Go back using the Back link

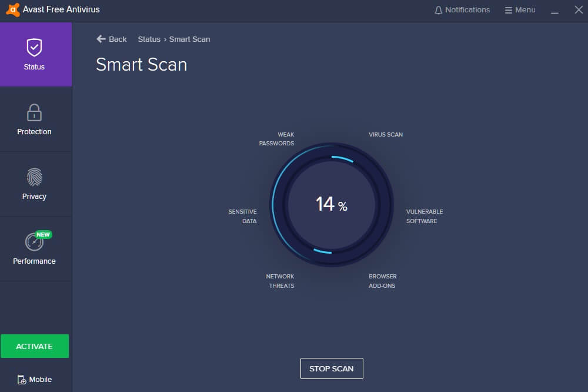[118, 39]
